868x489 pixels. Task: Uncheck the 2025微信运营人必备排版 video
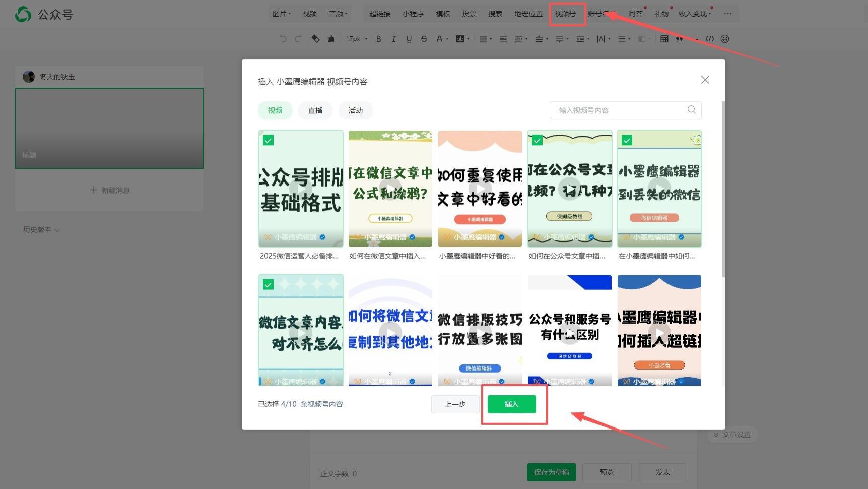coord(268,140)
